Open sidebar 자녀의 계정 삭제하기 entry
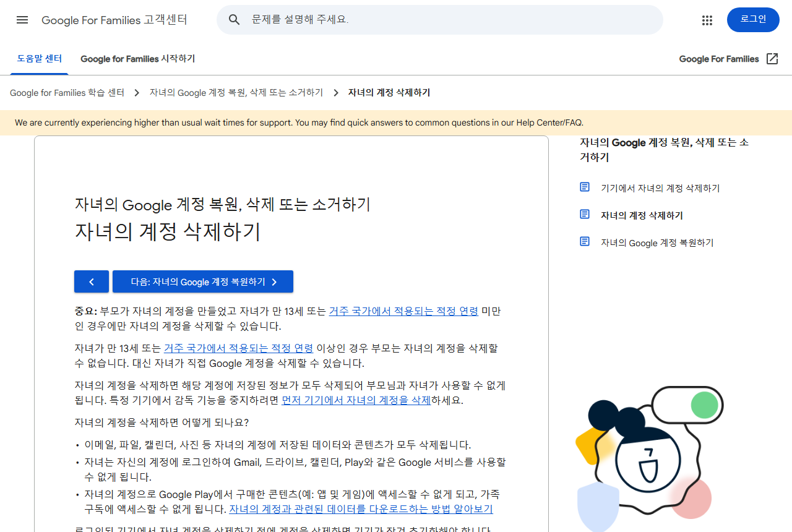 pos(642,215)
